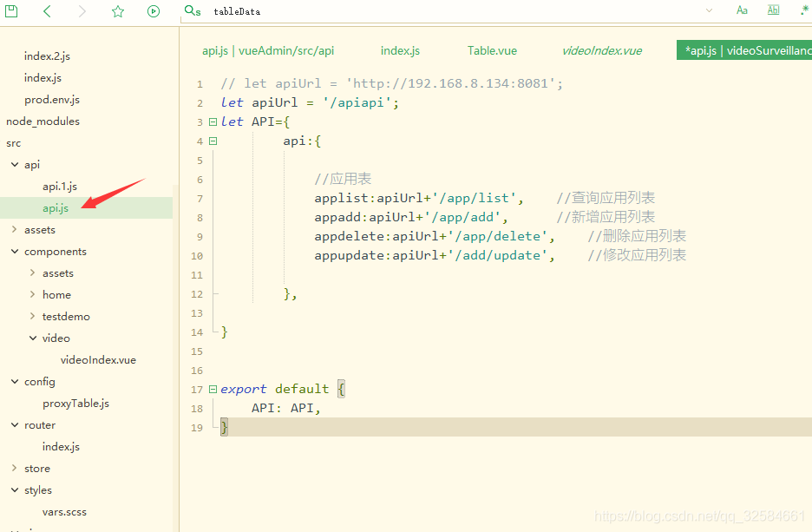
Task: Click the search magnifier icon
Action: tap(192, 11)
